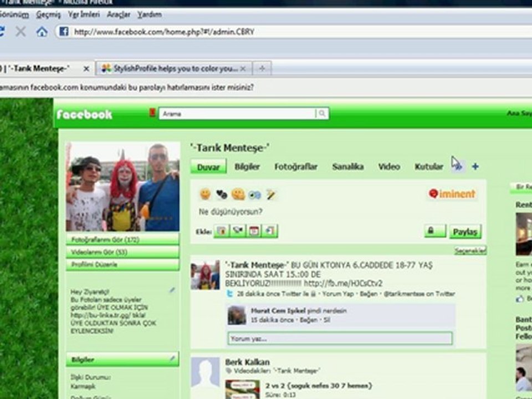Switch to the StylishProfile browser tab
This screenshot has width=532, height=399.
click(x=173, y=69)
